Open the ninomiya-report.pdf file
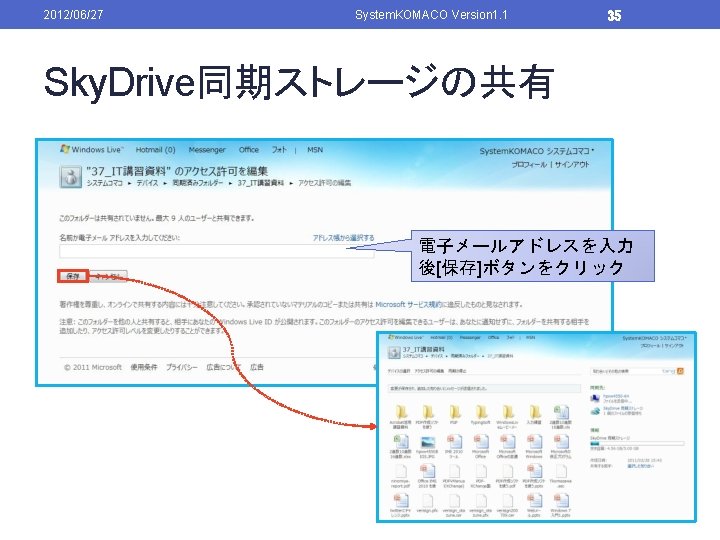720x540 pixels. click(400, 475)
